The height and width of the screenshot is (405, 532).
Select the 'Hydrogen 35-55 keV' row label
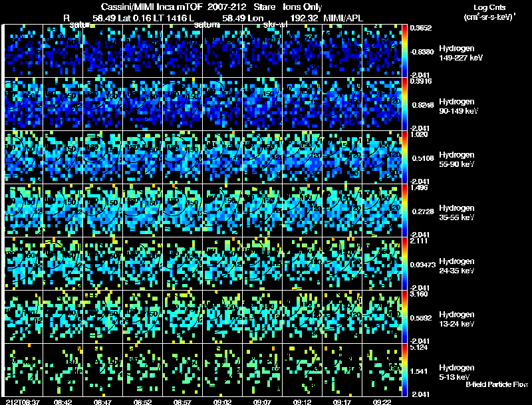(457, 213)
